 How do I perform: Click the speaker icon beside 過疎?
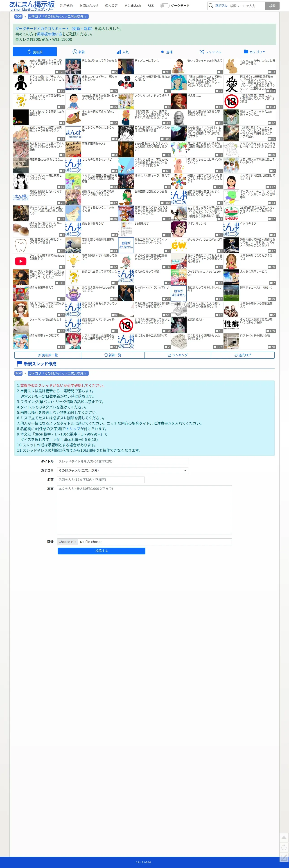(162, 52)
